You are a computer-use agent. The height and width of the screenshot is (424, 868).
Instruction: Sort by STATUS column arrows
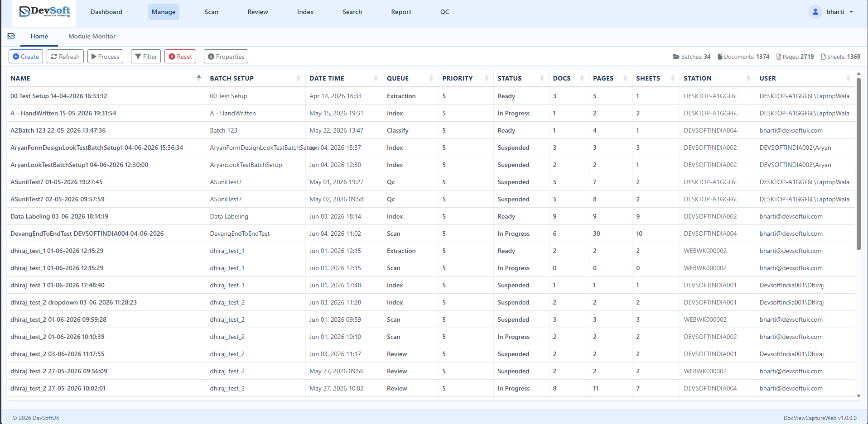pos(542,78)
